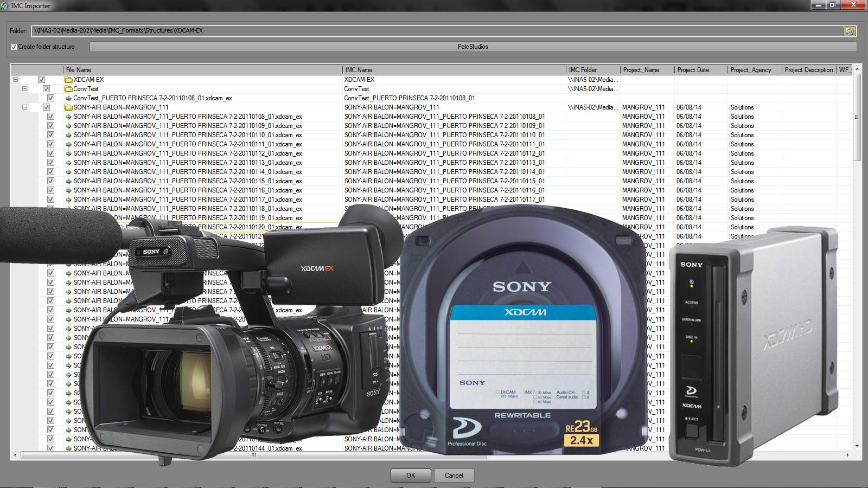
Task: Click the Cancel button
Action: (454, 476)
